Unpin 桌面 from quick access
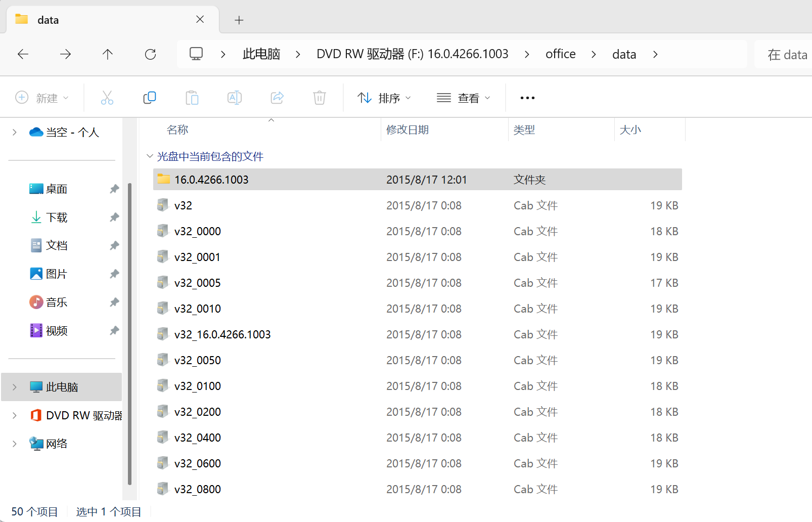This screenshot has height=522, width=812. (114, 189)
